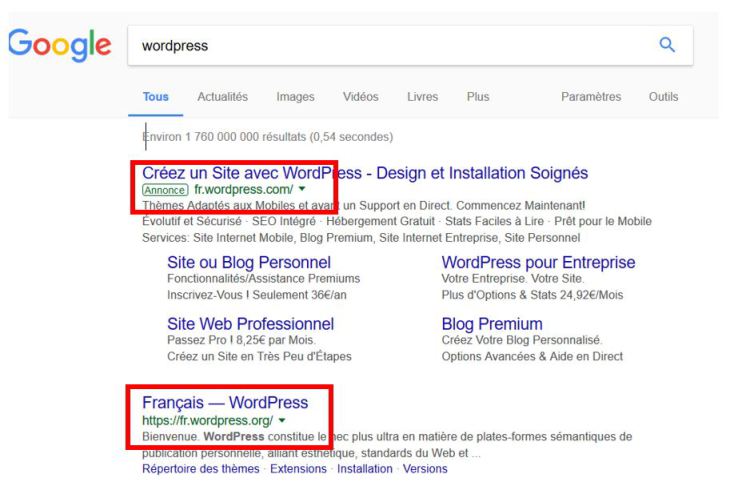Open the Plus more-options menu
Image resolution: width=730 pixels, height=502 pixels.
click(478, 97)
